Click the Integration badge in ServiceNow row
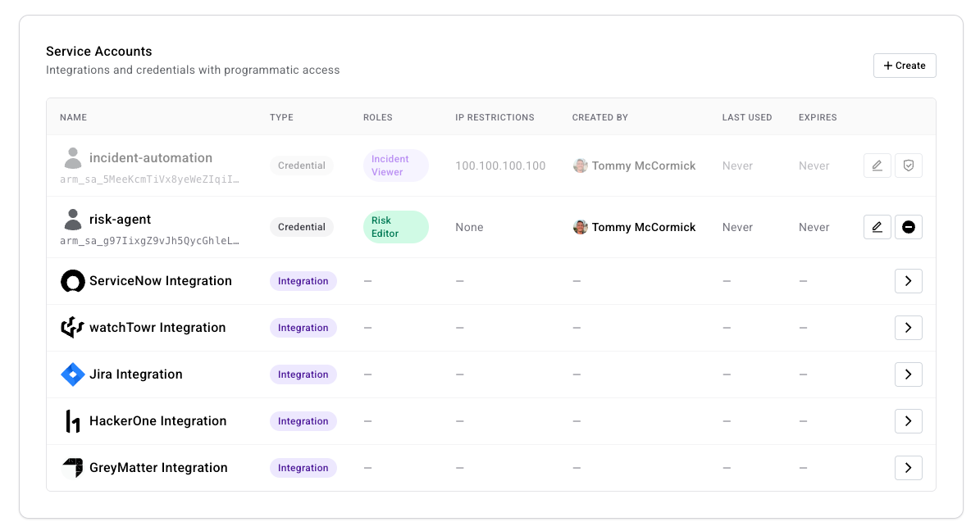This screenshot has width=980, height=531. (x=303, y=281)
